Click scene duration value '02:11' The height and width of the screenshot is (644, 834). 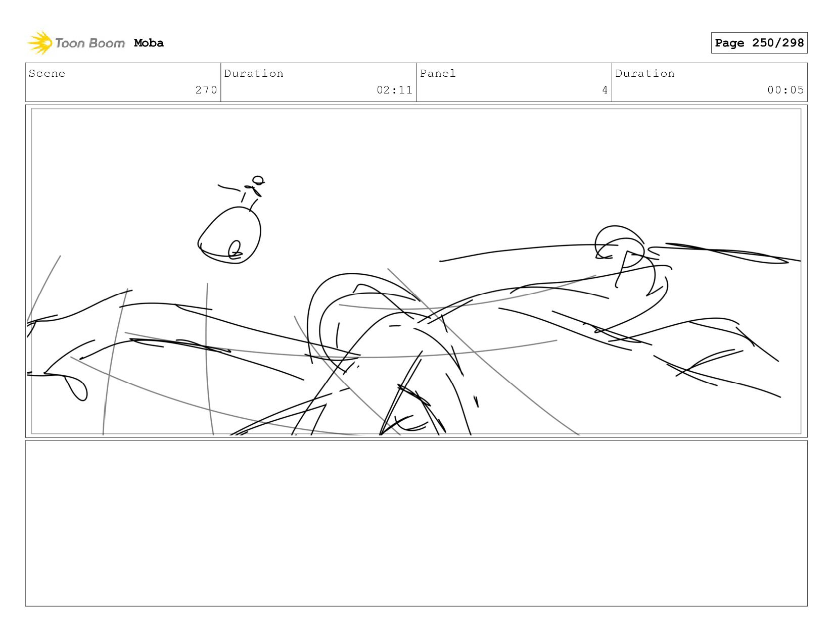click(x=394, y=90)
